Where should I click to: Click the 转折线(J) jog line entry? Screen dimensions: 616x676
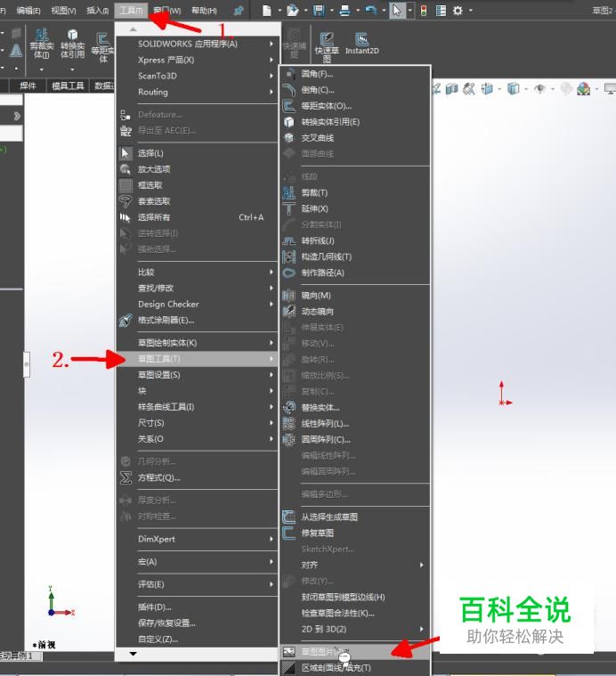(355, 240)
